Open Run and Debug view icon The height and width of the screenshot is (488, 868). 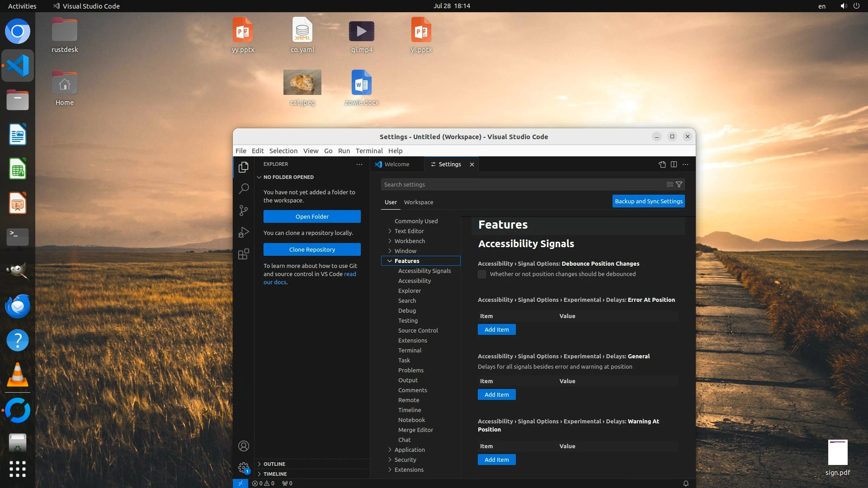pyautogui.click(x=244, y=232)
